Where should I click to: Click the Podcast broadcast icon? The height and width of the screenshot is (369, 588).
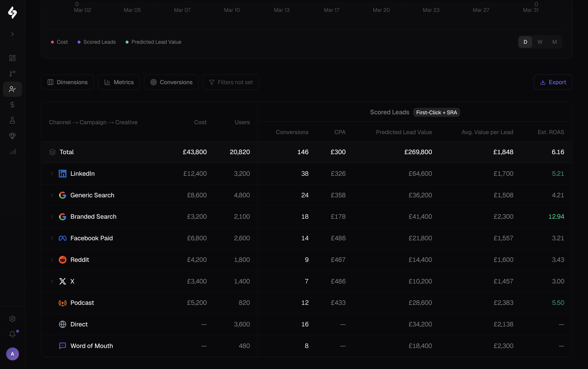(63, 303)
